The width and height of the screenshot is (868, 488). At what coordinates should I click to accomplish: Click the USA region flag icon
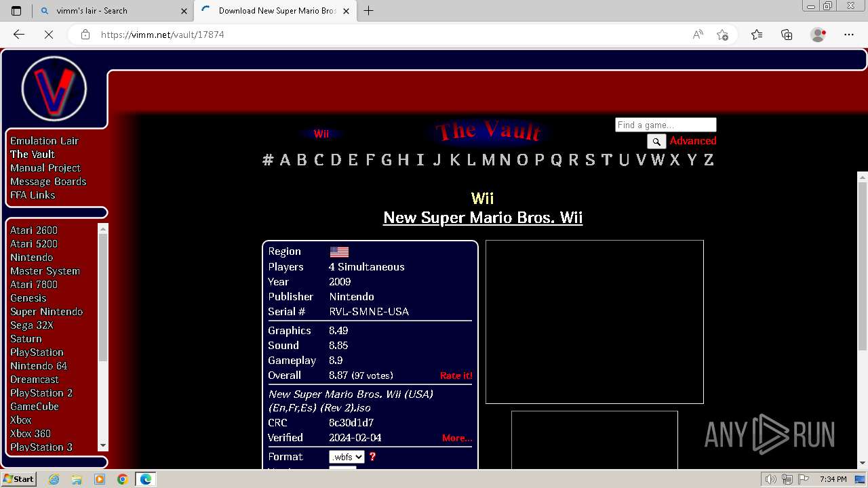point(339,251)
